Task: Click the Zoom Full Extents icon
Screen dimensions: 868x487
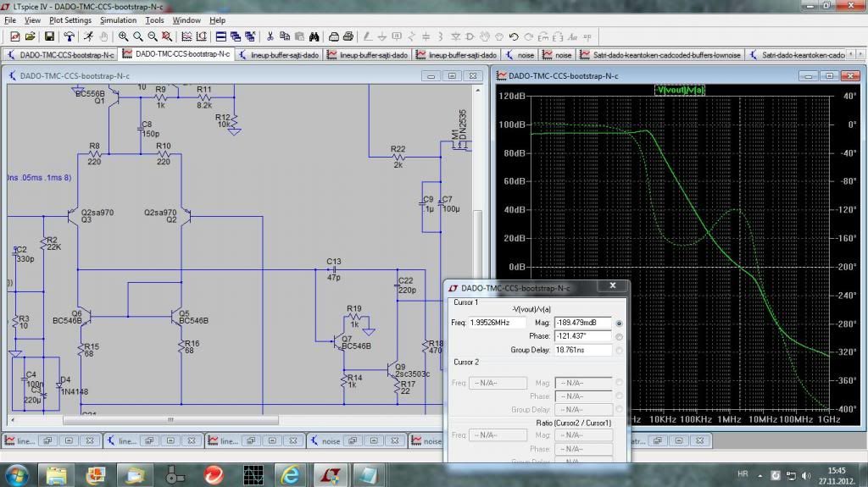Action: tap(167, 36)
